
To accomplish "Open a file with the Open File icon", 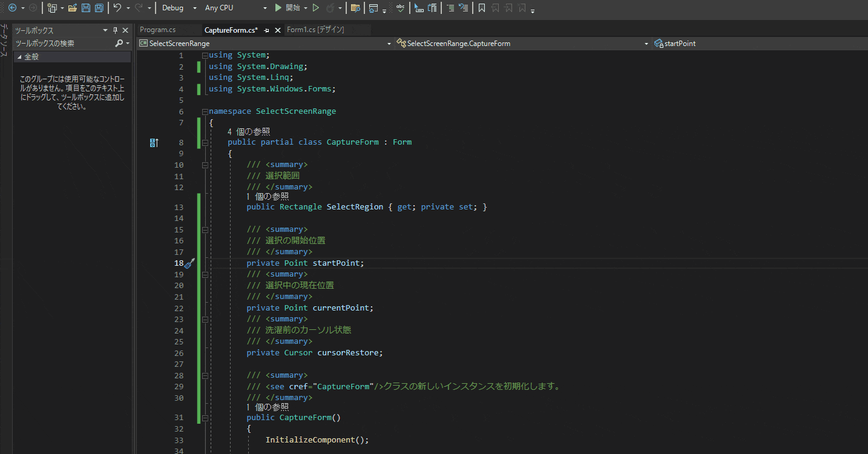I will coord(73,8).
